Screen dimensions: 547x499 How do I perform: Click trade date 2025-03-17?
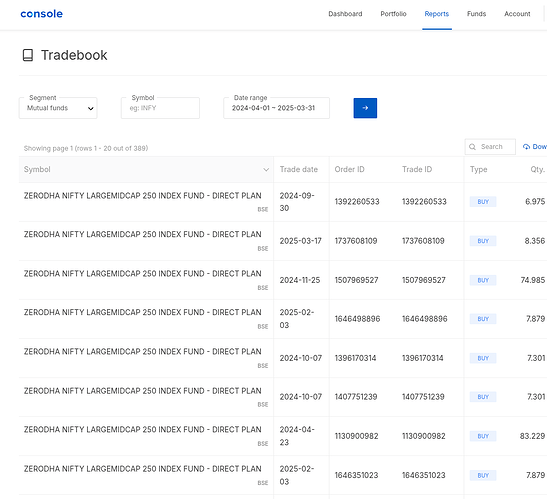point(300,241)
